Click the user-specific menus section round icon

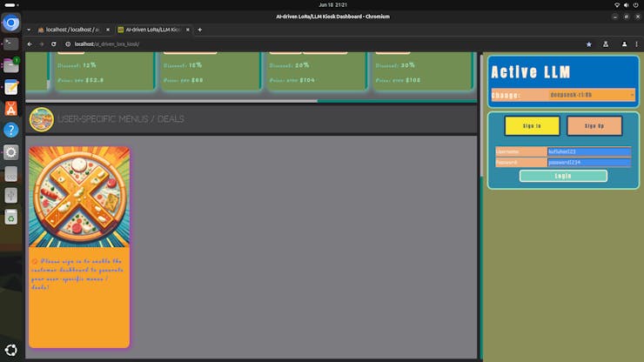[42, 119]
